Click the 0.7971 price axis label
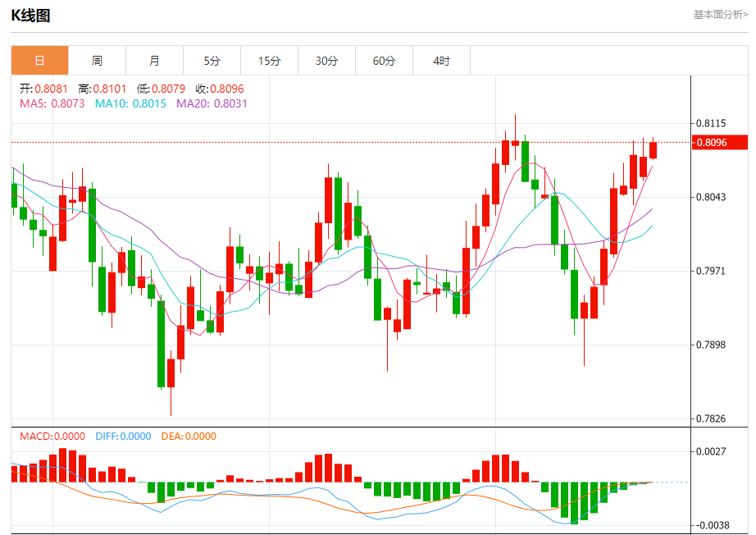Image resolution: width=756 pixels, height=535 pixels. (711, 271)
